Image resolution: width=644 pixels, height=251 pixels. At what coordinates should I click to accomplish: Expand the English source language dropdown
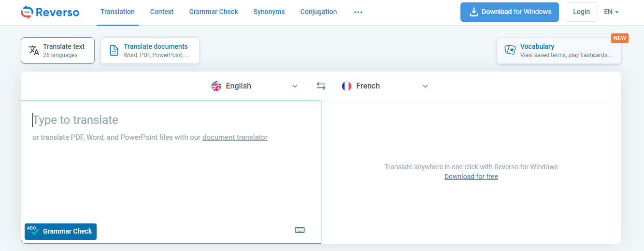295,86
